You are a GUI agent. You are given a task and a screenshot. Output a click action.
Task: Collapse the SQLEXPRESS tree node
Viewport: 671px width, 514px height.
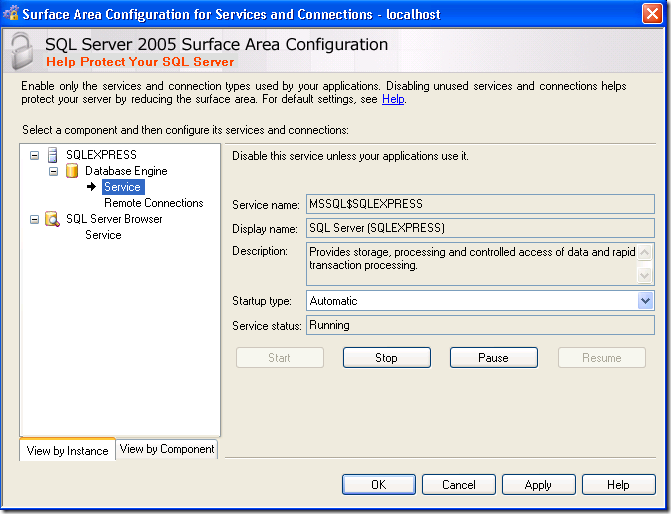pyautogui.click(x=34, y=155)
